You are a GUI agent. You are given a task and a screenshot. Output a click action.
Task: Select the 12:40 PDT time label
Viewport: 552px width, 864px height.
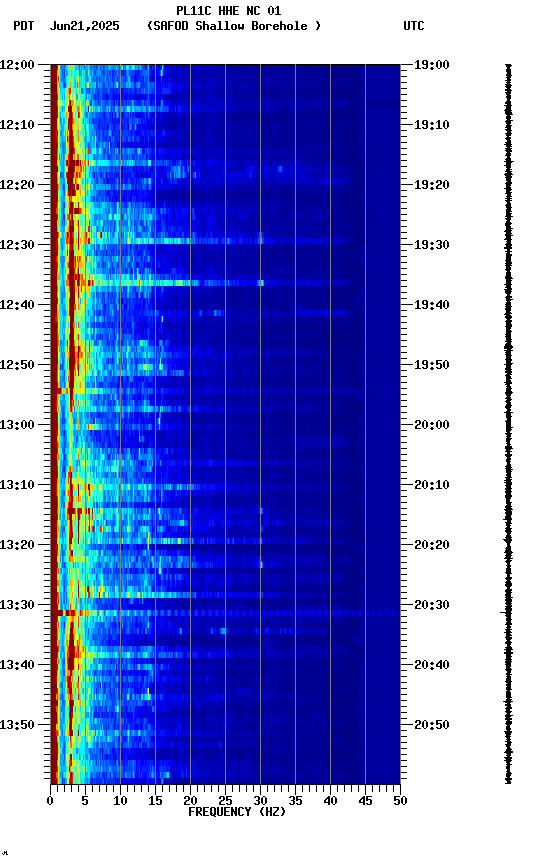[x=17, y=305]
